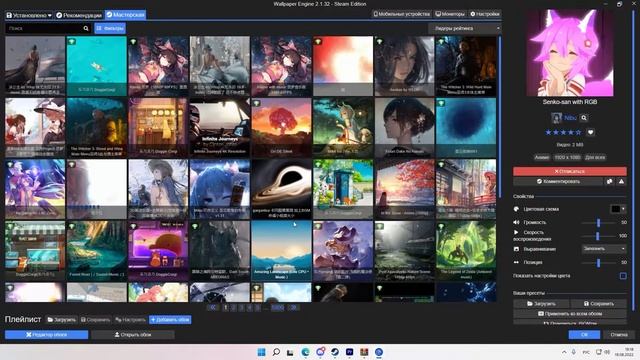Open the Мониторы section
Viewport: 640px width, 360px height.
450,14
